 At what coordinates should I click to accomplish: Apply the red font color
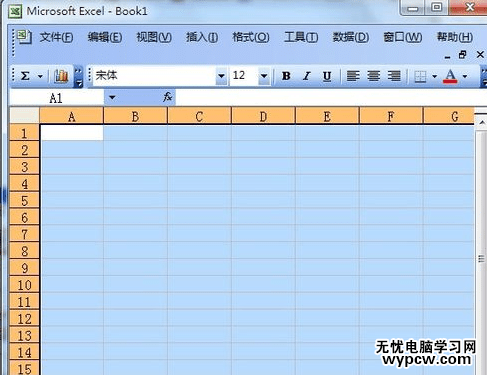pyautogui.click(x=450, y=76)
